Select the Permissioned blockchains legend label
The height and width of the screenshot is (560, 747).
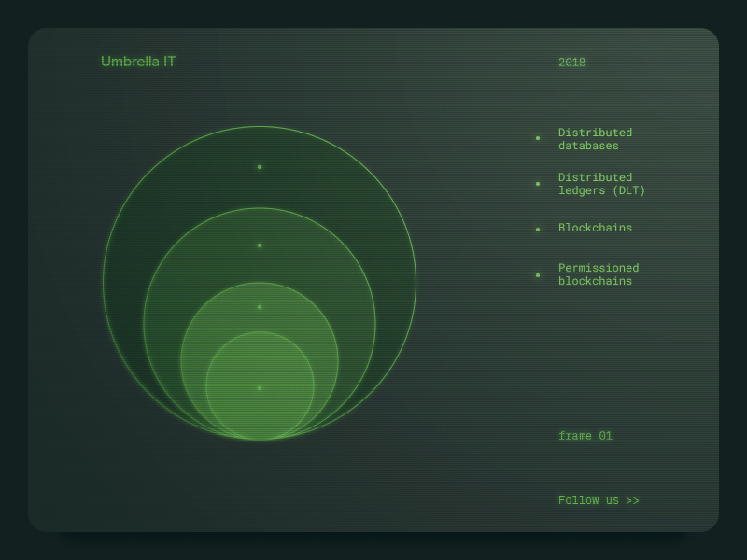click(599, 274)
